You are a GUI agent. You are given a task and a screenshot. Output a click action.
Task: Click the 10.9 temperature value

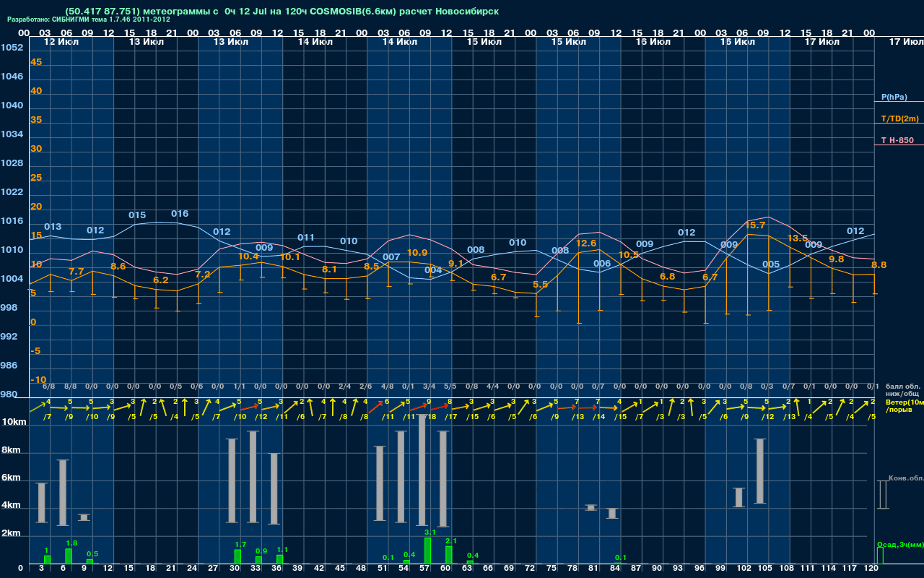click(x=417, y=253)
